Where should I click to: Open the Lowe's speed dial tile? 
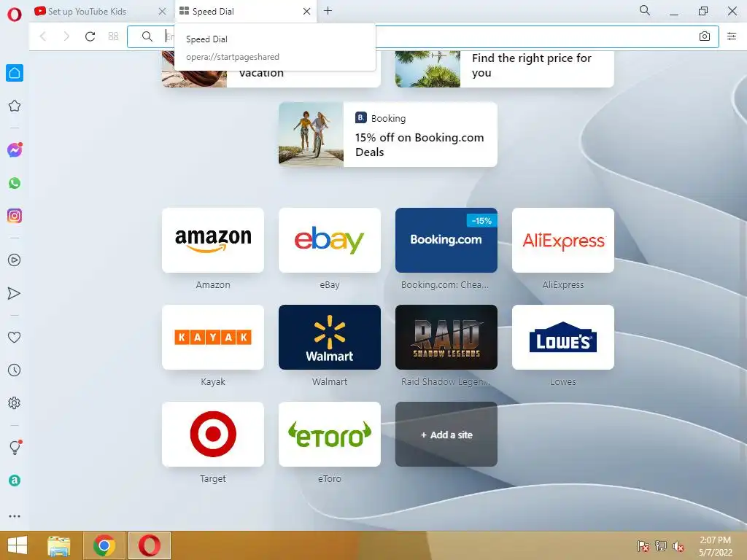point(563,337)
